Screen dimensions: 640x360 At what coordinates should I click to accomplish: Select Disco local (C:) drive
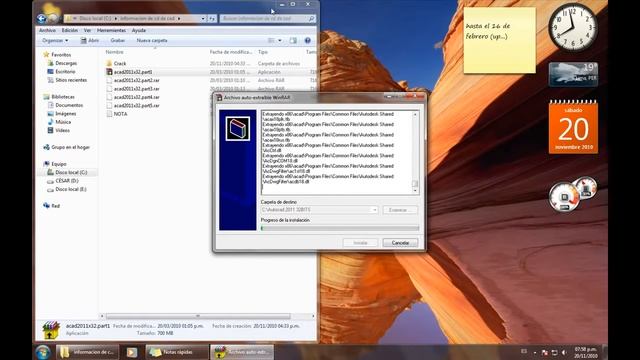[71, 172]
